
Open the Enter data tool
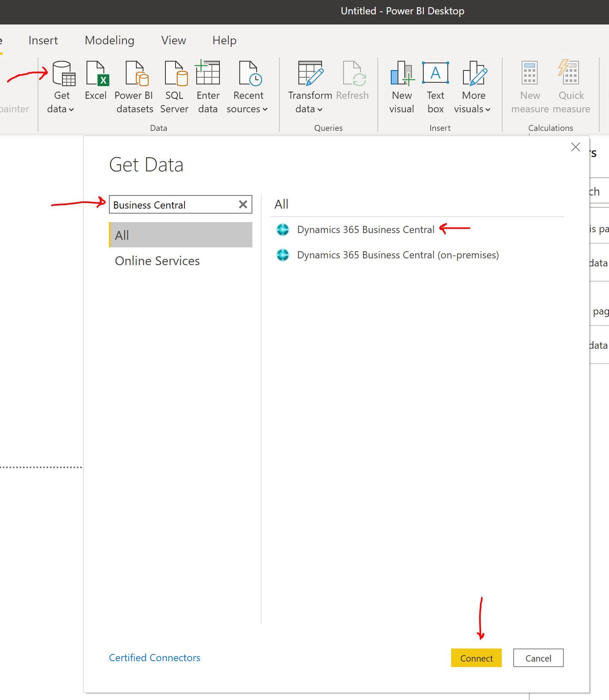click(208, 87)
